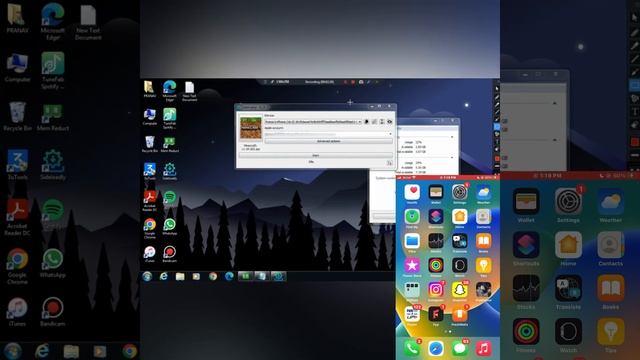Open the orange app below Snapchat
The width and height of the screenshot is (640, 360).
(x=460, y=314)
